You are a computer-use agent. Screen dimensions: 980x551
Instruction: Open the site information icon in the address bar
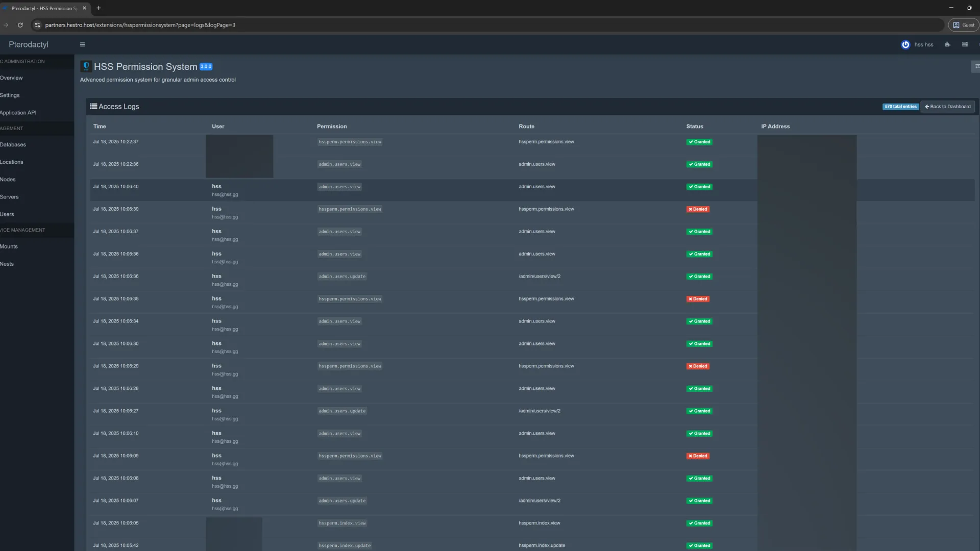[x=37, y=24]
